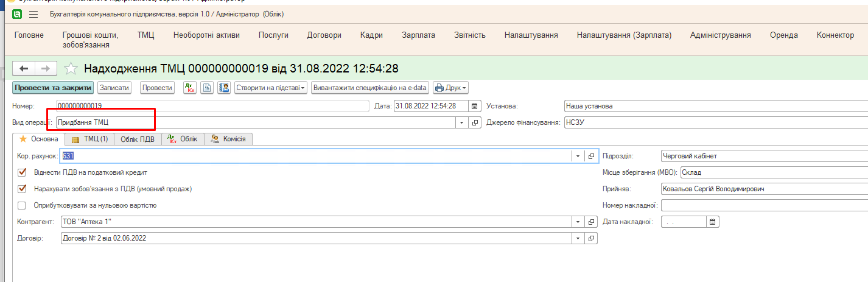Open the calendar picker next to Дата

click(x=475, y=106)
